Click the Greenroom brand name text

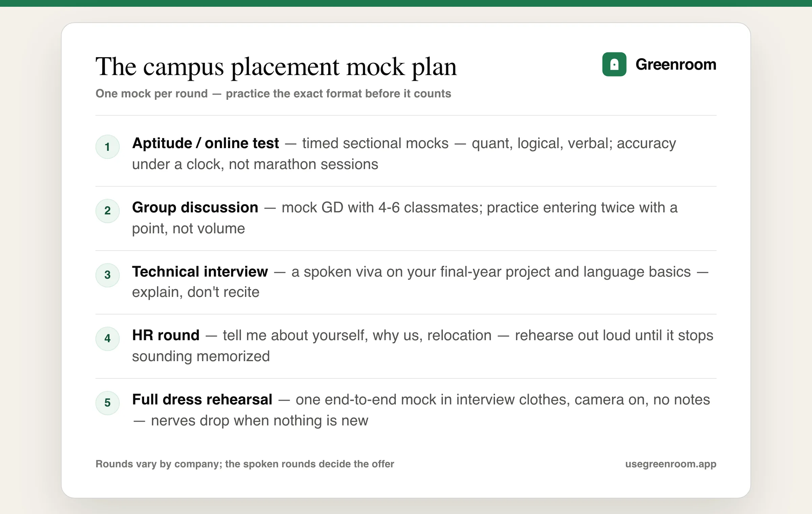click(x=676, y=64)
